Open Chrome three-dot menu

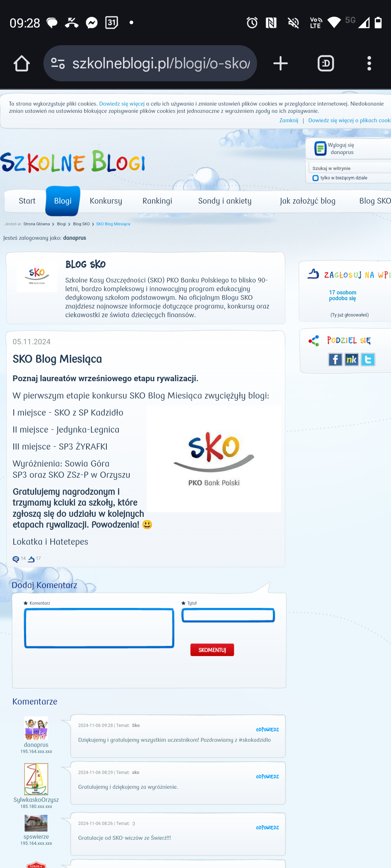(x=369, y=64)
